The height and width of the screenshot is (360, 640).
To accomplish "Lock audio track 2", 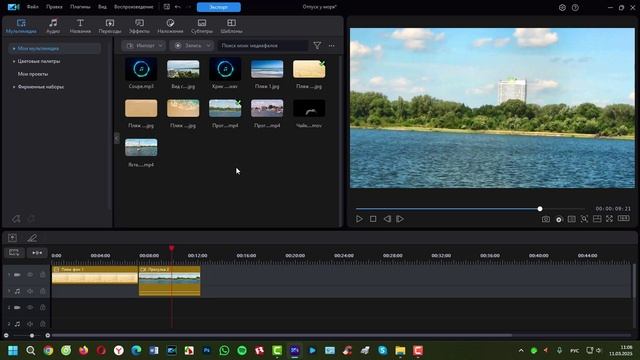I will pyautogui.click(x=42, y=324).
